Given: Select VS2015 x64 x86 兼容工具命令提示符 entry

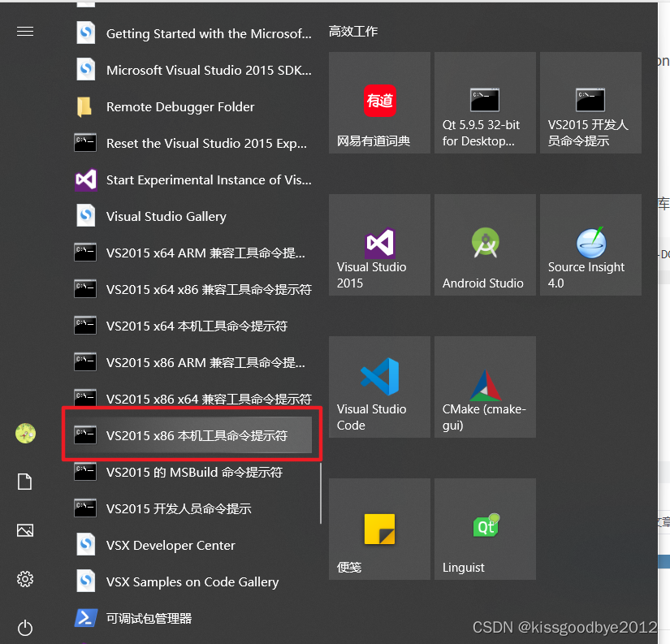Looking at the screenshot, I should pyautogui.click(x=192, y=289).
